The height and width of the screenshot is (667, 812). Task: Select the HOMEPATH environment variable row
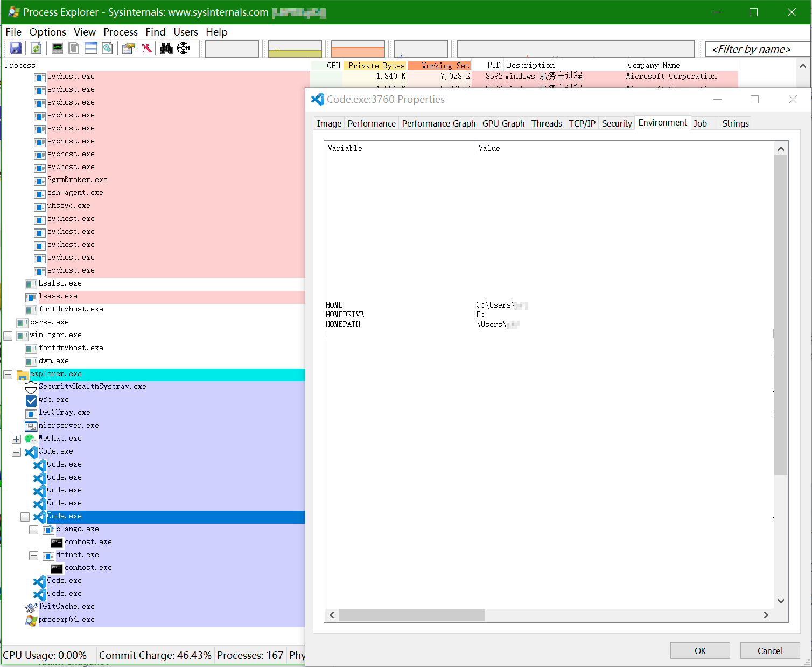point(549,324)
